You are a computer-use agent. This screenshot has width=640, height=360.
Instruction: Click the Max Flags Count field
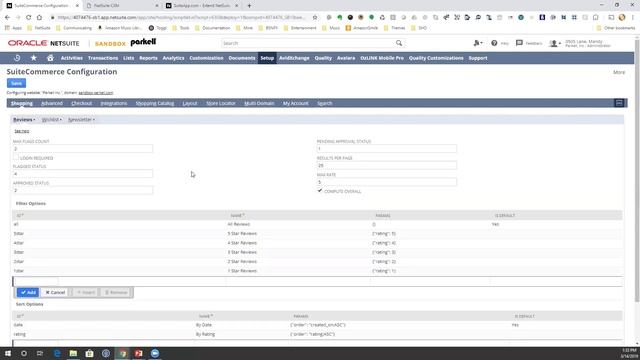pyautogui.click(x=83, y=149)
